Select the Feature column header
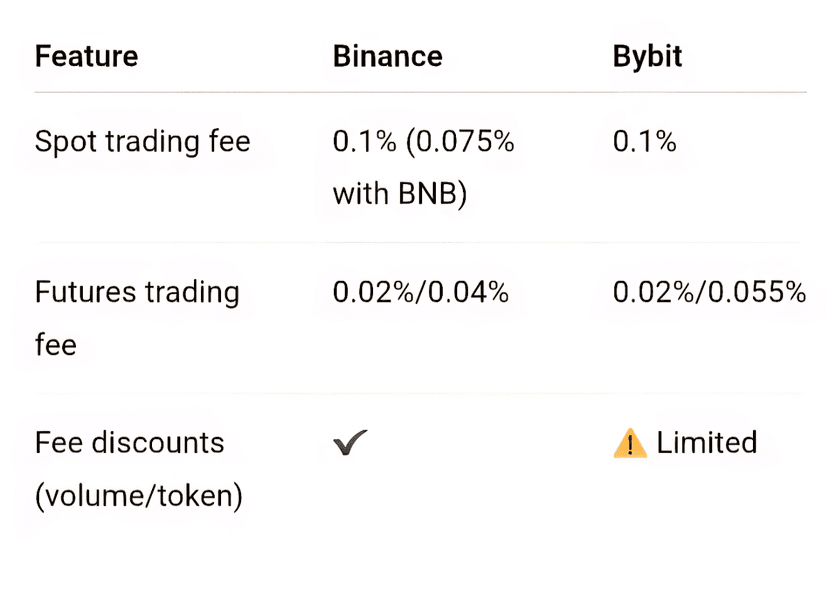Image resolution: width=829 pixels, height=600 pixels. tap(86, 56)
